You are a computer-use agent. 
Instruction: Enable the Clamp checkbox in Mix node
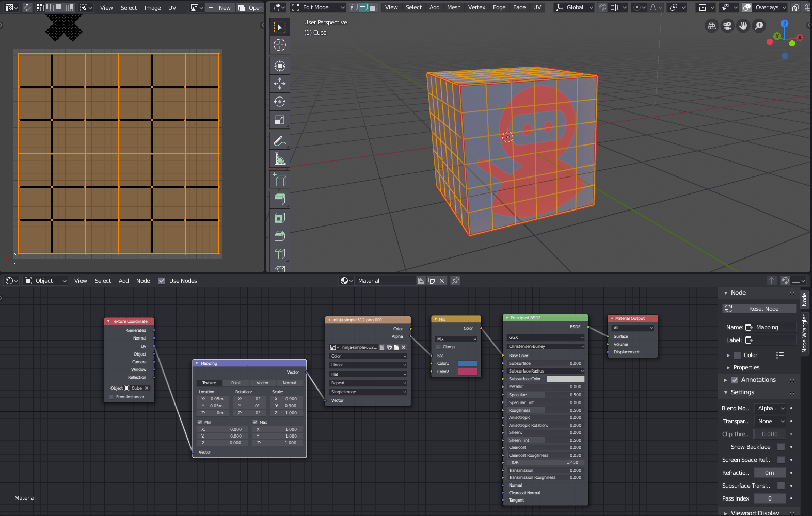[439, 347]
